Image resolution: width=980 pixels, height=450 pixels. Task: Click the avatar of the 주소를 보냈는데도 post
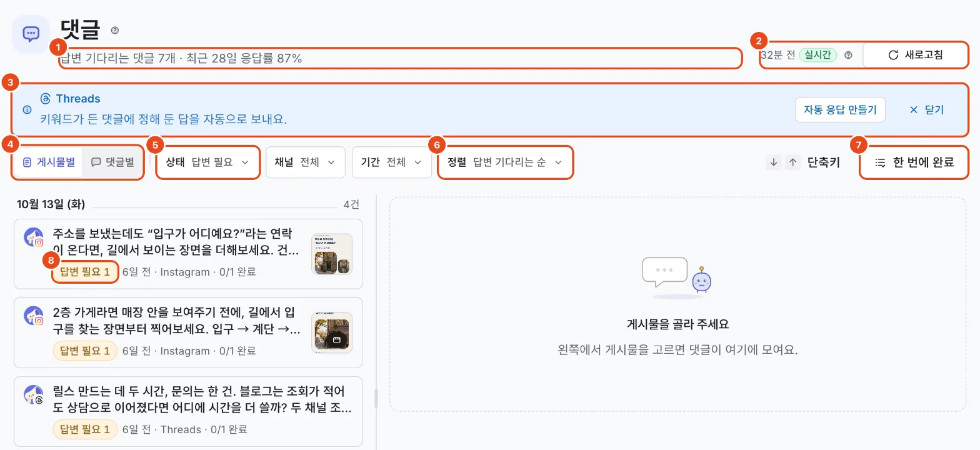pos(33,237)
